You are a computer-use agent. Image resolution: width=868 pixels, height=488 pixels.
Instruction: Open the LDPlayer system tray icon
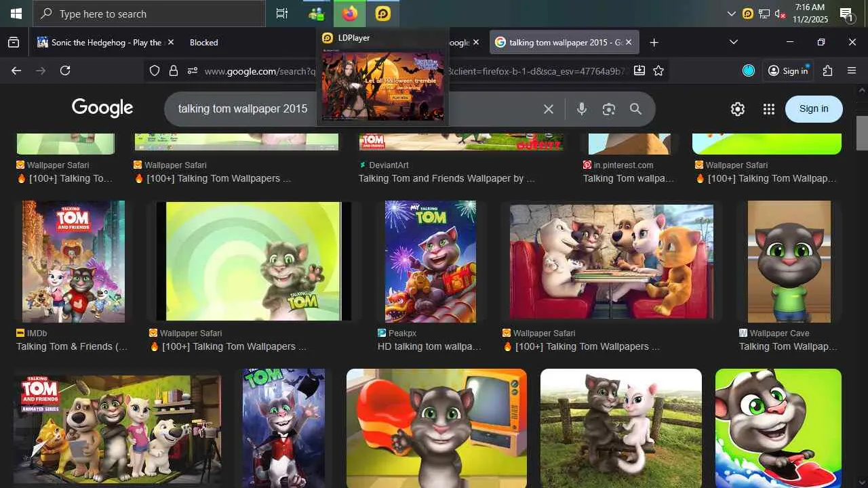748,14
